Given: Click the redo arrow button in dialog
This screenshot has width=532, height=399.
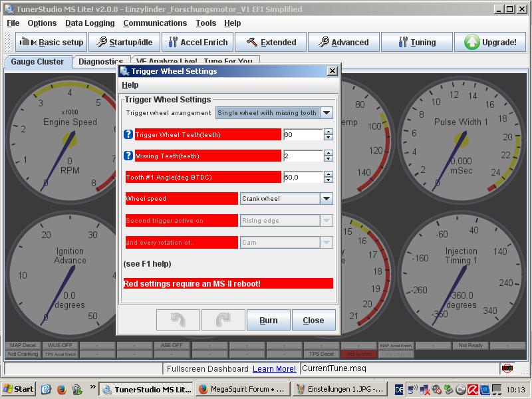Looking at the screenshot, I should (x=223, y=320).
